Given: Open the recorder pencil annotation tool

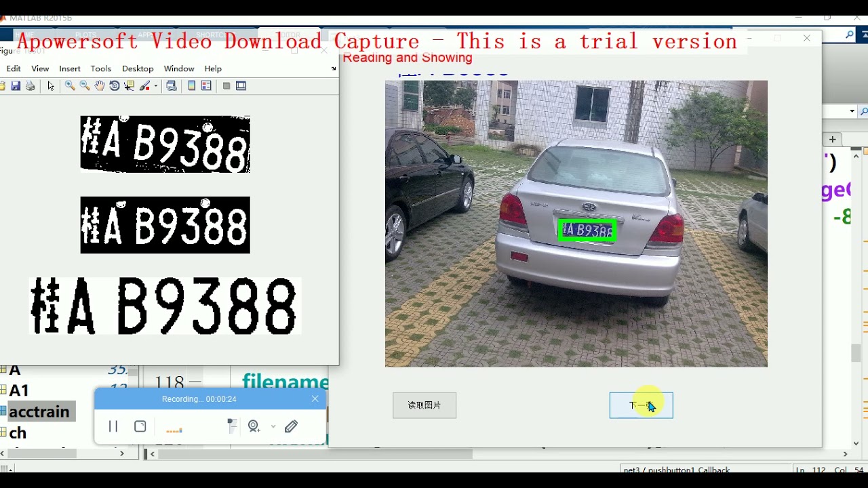Looking at the screenshot, I should 292,426.
